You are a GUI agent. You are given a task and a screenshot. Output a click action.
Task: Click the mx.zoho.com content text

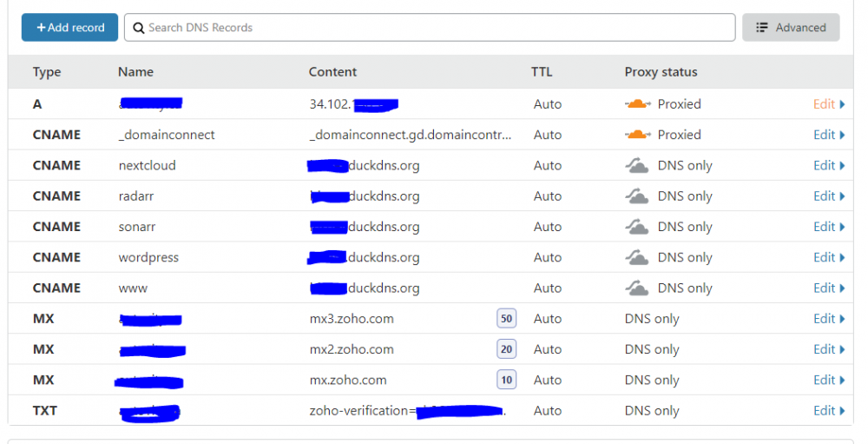pyautogui.click(x=348, y=381)
